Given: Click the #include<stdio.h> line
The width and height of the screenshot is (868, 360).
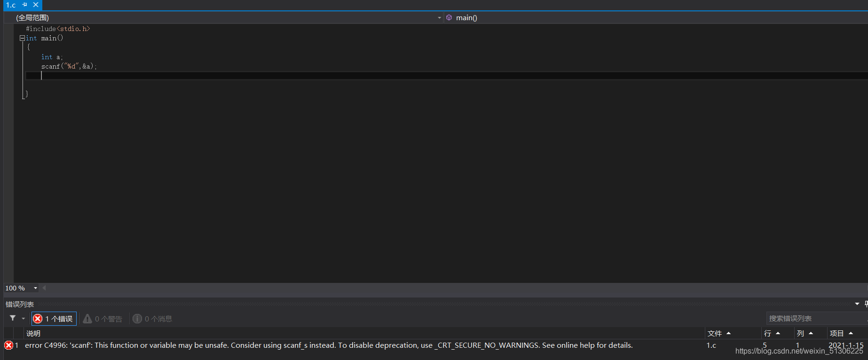Looking at the screenshot, I should pyautogui.click(x=58, y=29).
